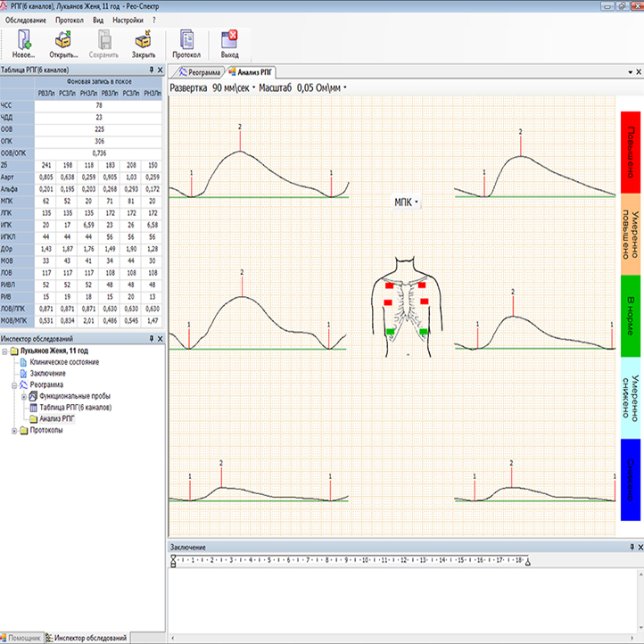Open the Протокол menu
The image size is (644, 644).
click(70, 21)
